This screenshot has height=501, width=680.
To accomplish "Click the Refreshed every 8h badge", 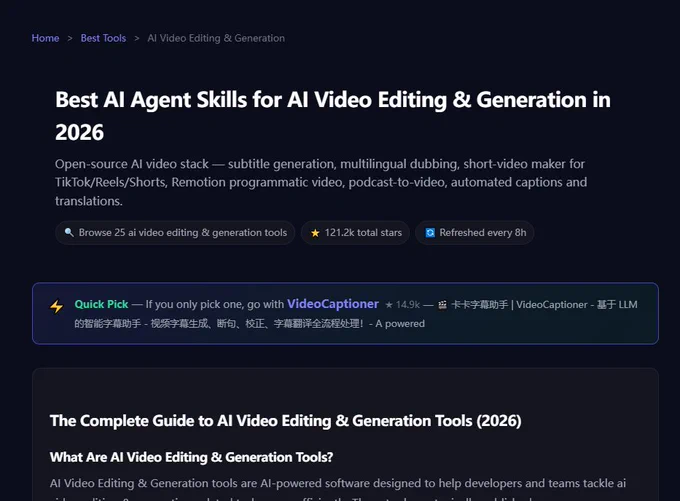I will point(474,233).
